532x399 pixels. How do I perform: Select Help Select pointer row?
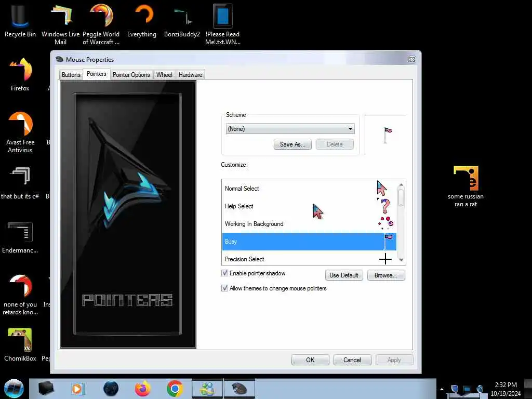point(309,206)
